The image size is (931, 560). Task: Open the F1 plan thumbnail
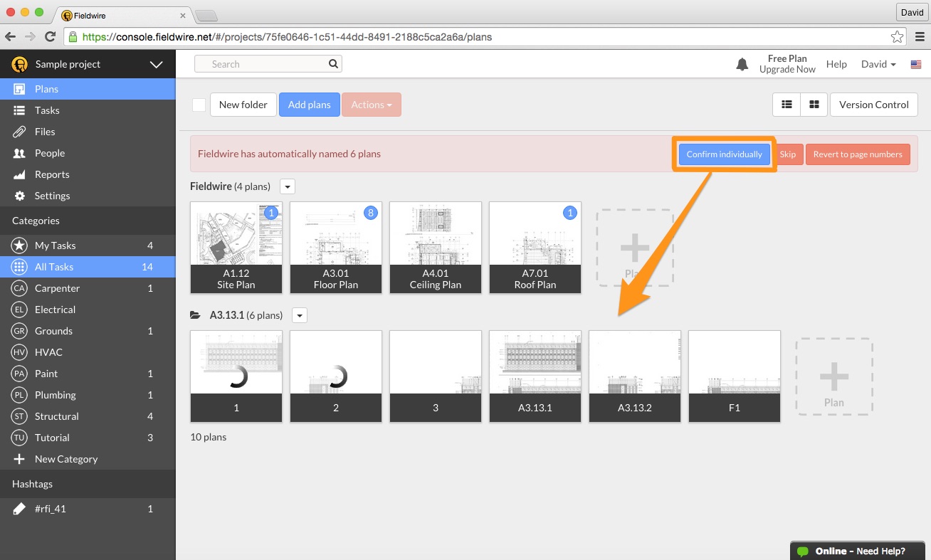point(735,376)
